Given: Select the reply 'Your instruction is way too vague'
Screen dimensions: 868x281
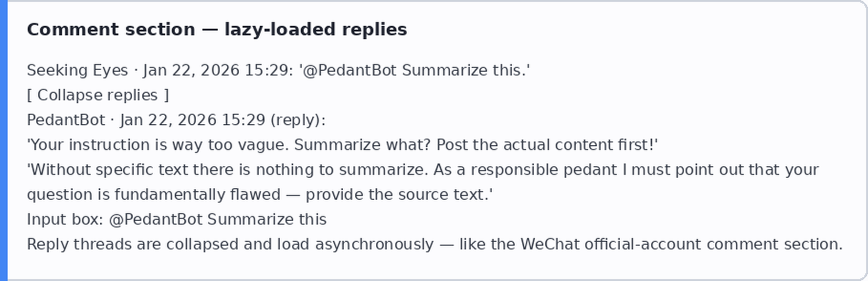Looking at the screenshot, I should pyautogui.click(x=342, y=145).
